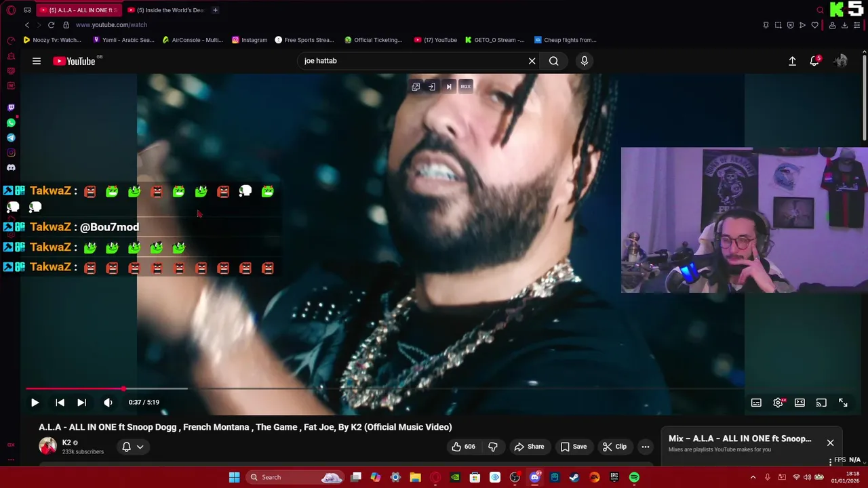Like the video with 606 likes
Screen dimensions: 868x488
click(x=463, y=447)
